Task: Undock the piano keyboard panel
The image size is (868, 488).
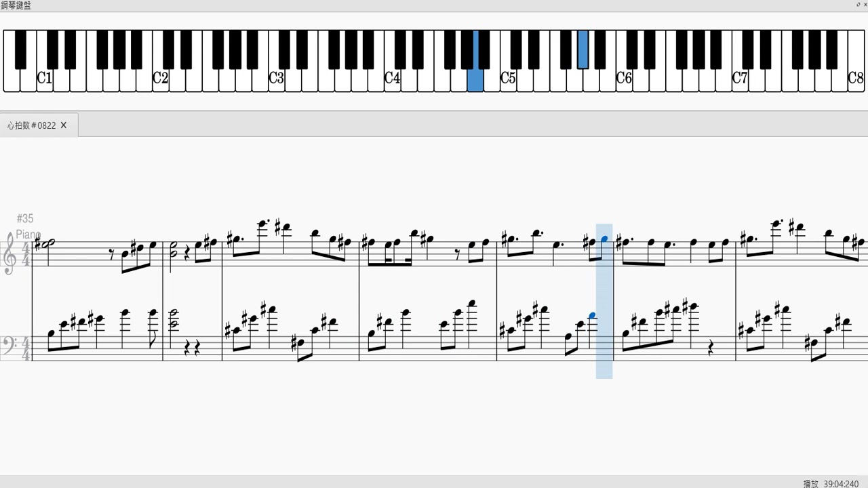Action: coord(859,5)
